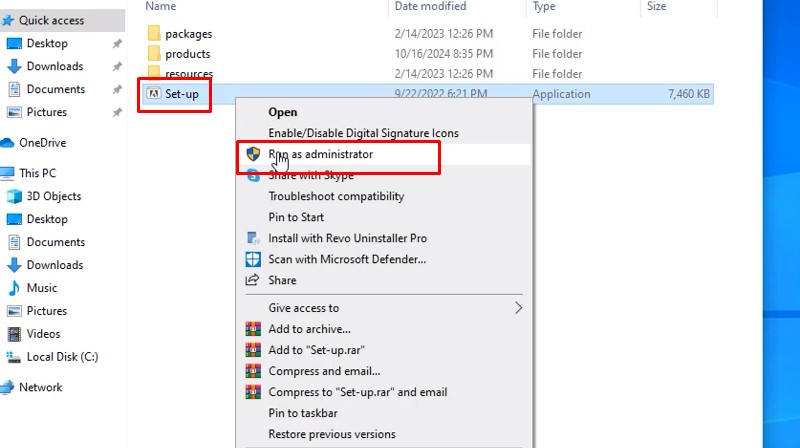Select Pin to taskbar menu entry
Image resolution: width=800 pixels, height=448 pixels.
[303, 413]
